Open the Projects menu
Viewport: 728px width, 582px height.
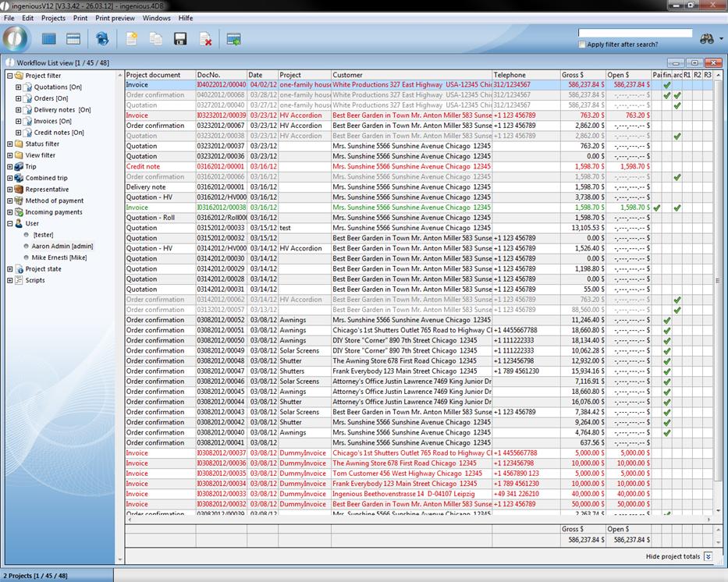[x=53, y=18]
